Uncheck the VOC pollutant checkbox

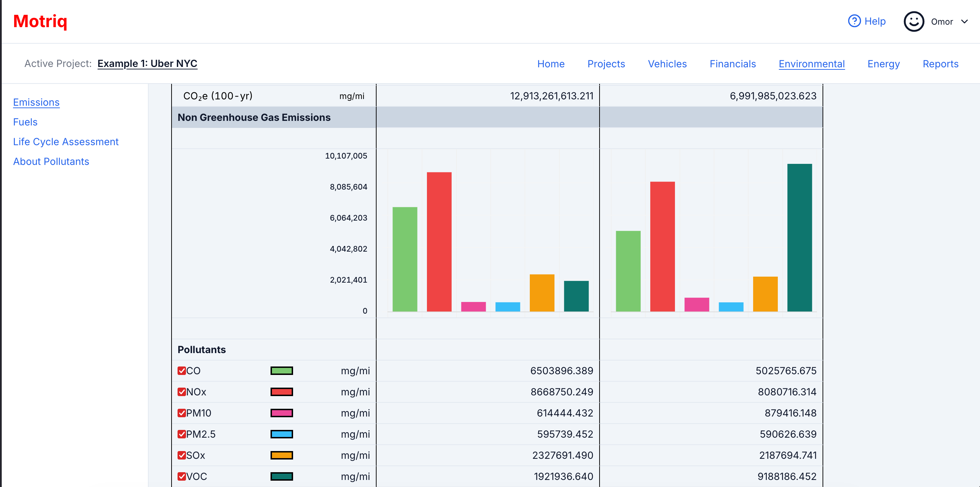(x=182, y=476)
